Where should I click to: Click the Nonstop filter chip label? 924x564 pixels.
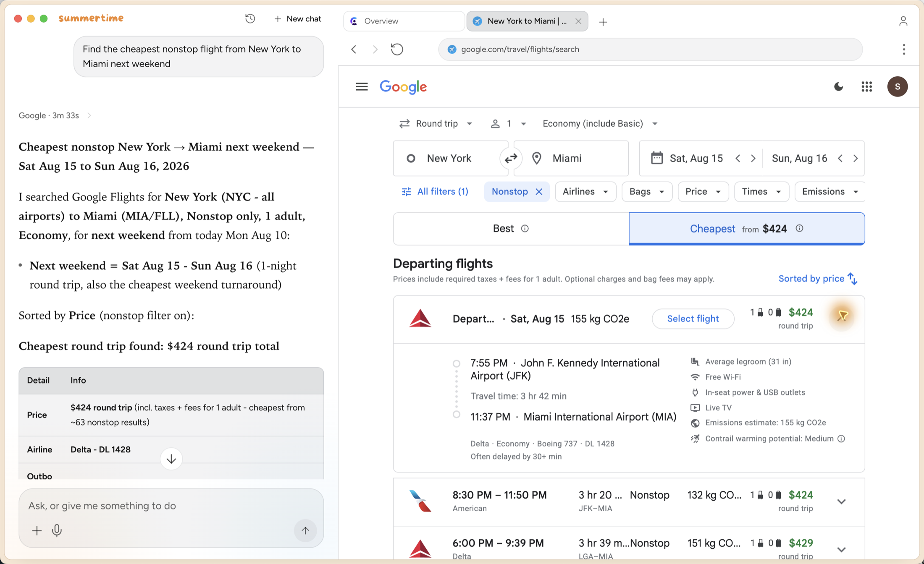(x=510, y=192)
